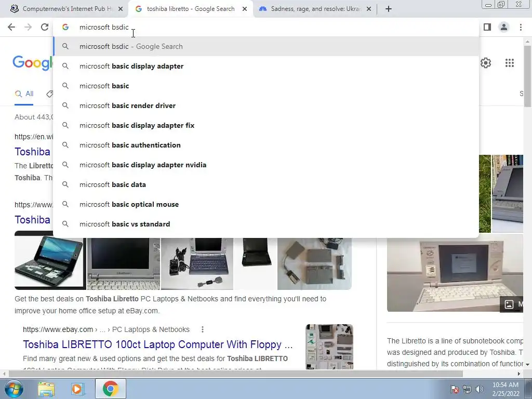Click the second Toshiba result title
This screenshot has width=532, height=399.
point(33,220)
